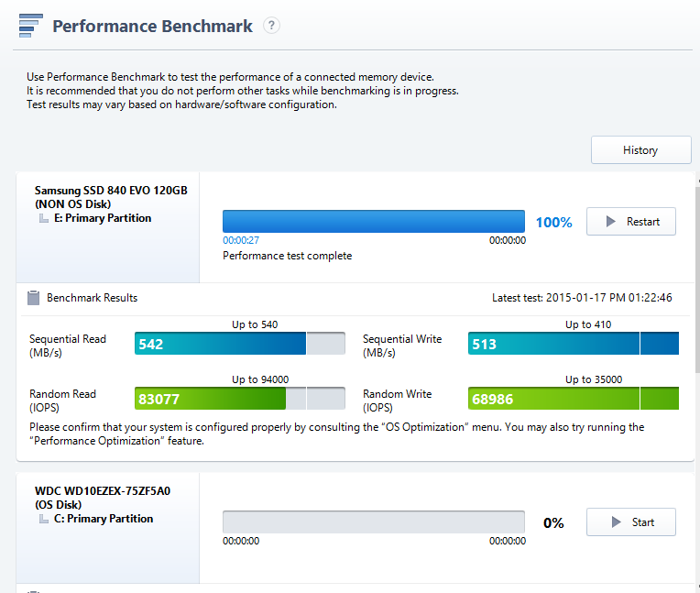Click the E: partition tree icon
The height and width of the screenshot is (593, 700).
click(44, 218)
